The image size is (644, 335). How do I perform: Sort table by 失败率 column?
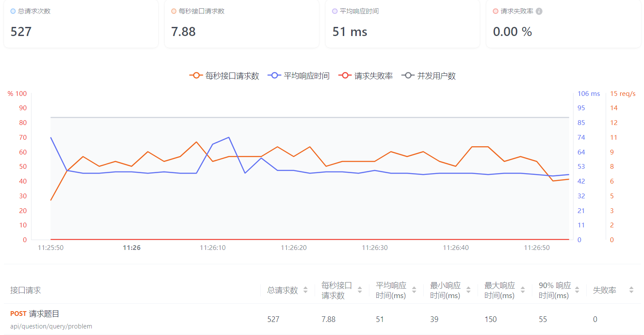click(x=631, y=290)
